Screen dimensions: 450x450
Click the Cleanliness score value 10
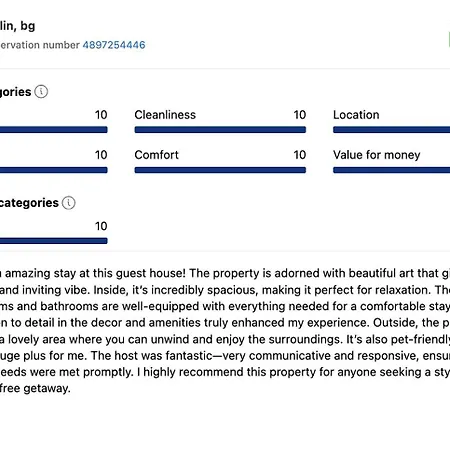[300, 115]
